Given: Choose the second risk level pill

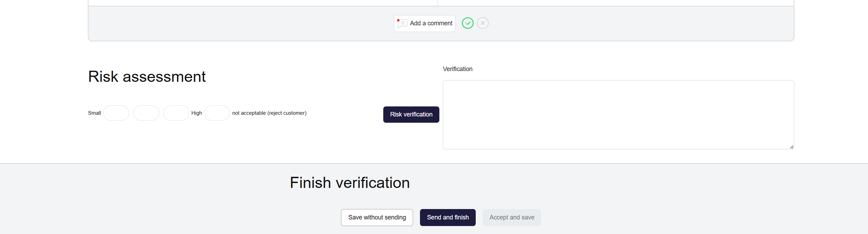Looking at the screenshot, I should (146, 113).
